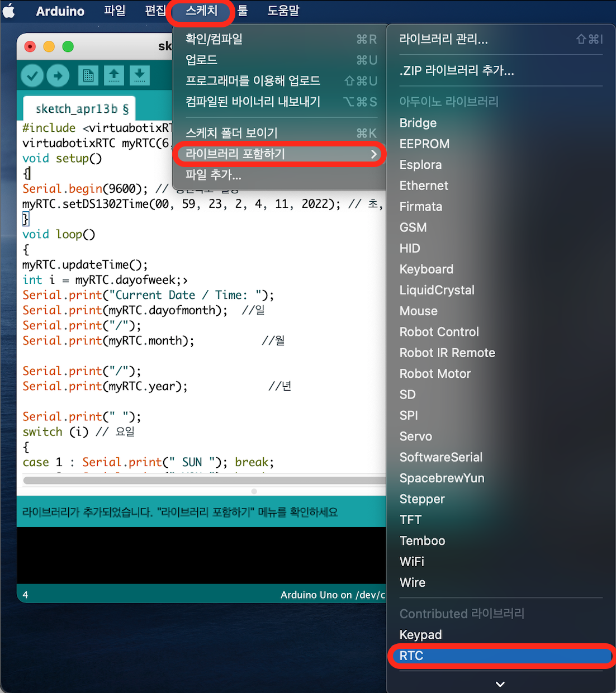Click the myRTC.updateTime(); code line

(x=85, y=264)
